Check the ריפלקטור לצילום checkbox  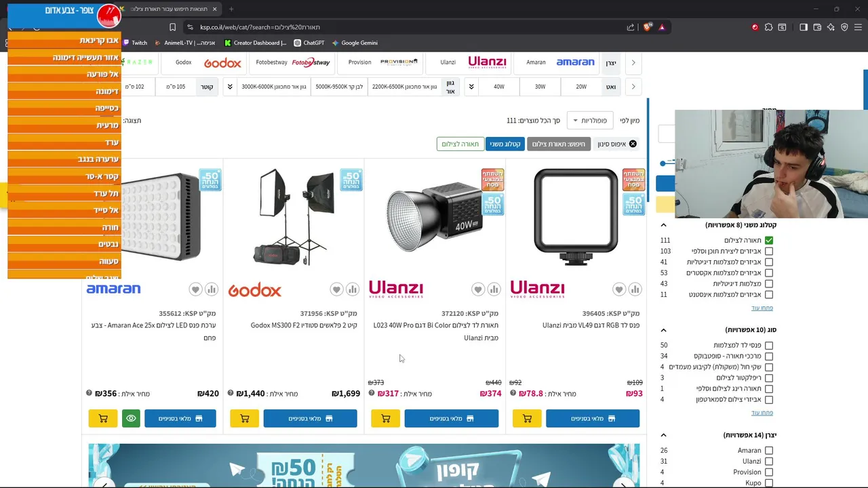(768, 378)
